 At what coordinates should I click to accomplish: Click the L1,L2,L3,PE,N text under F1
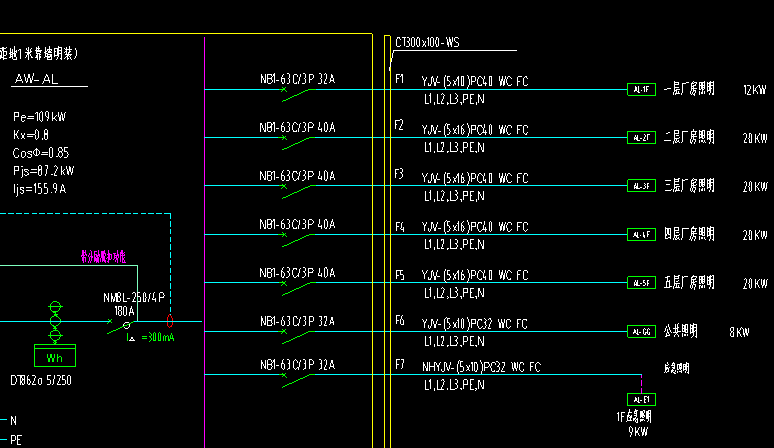(x=454, y=99)
